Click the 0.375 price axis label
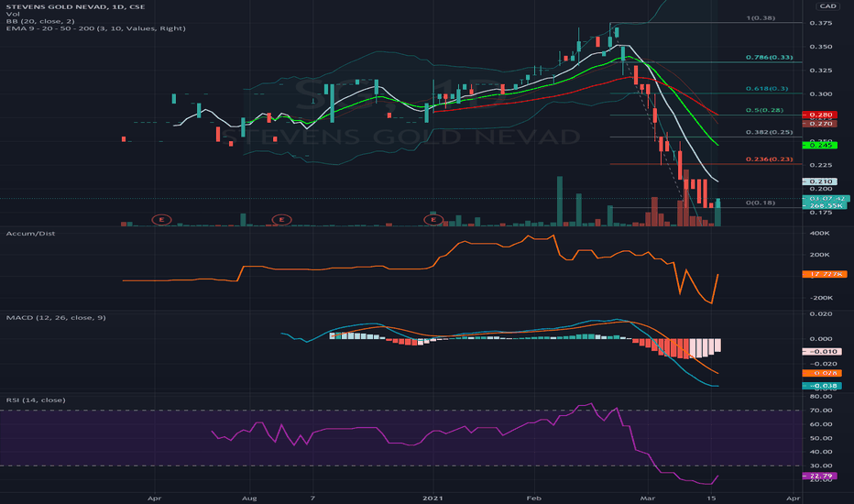854x504 pixels. point(821,23)
